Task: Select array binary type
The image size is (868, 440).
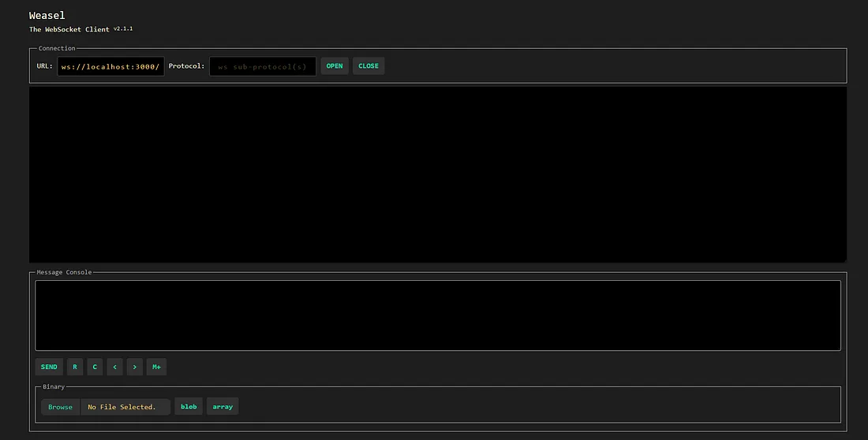Action: coord(223,406)
